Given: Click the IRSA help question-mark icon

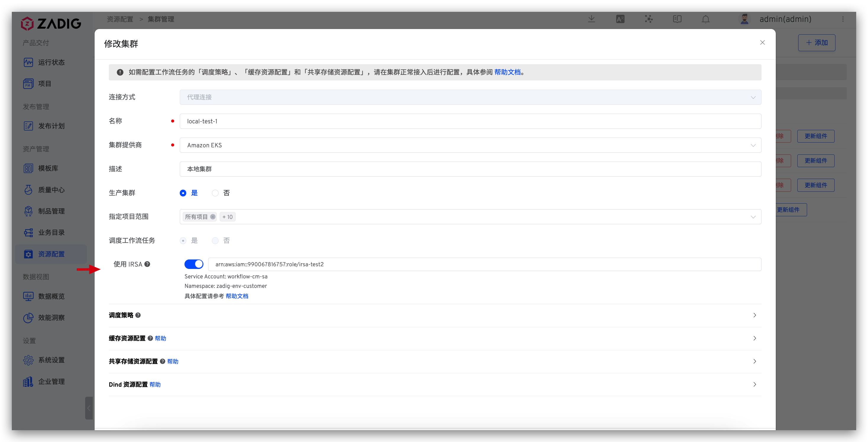Looking at the screenshot, I should (x=147, y=264).
